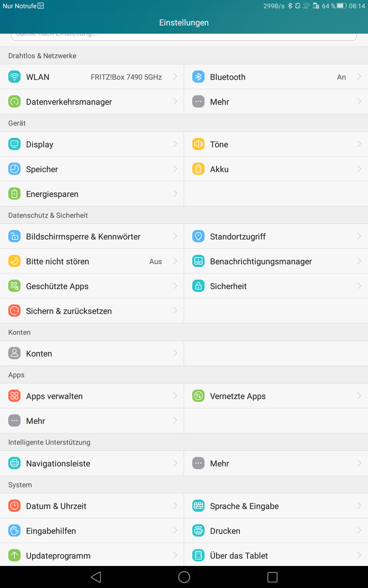Tap the yellow Töne speaker icon

click(x=198, y=145)
